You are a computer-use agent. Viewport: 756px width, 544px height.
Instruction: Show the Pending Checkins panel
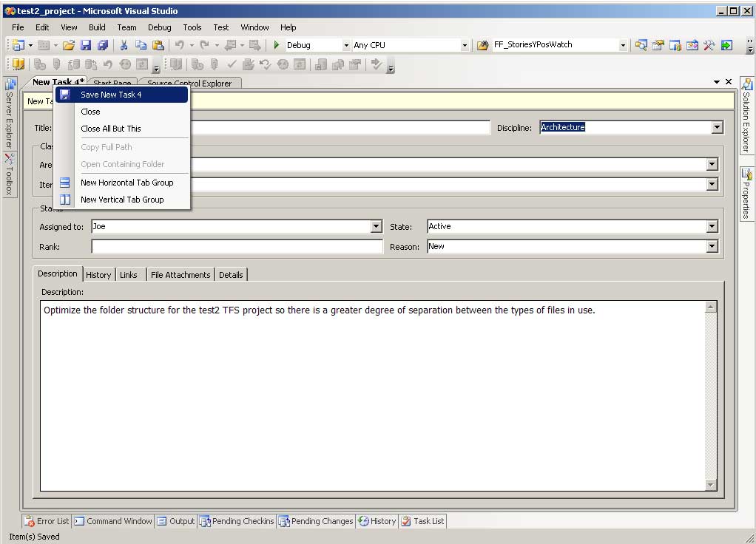[x=237, y=521]
